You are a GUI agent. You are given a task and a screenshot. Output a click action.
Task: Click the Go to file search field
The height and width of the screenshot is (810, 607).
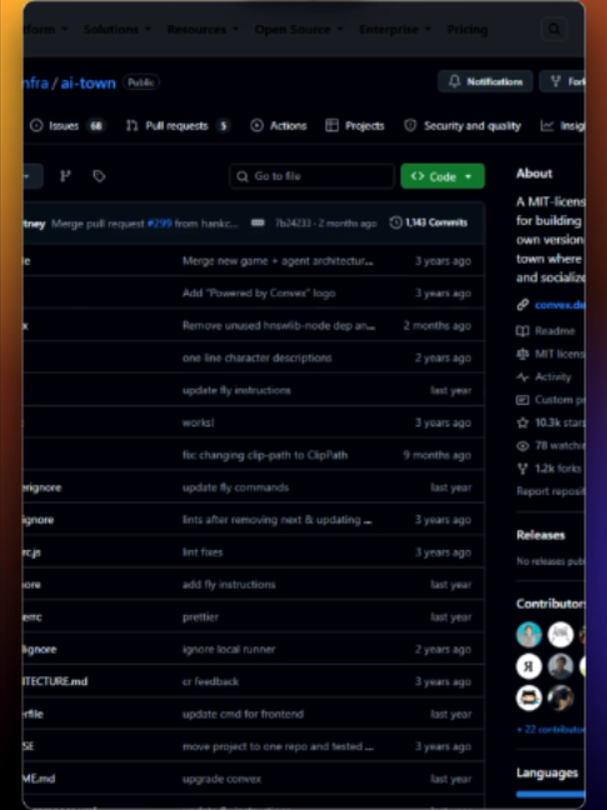[312, 176]
